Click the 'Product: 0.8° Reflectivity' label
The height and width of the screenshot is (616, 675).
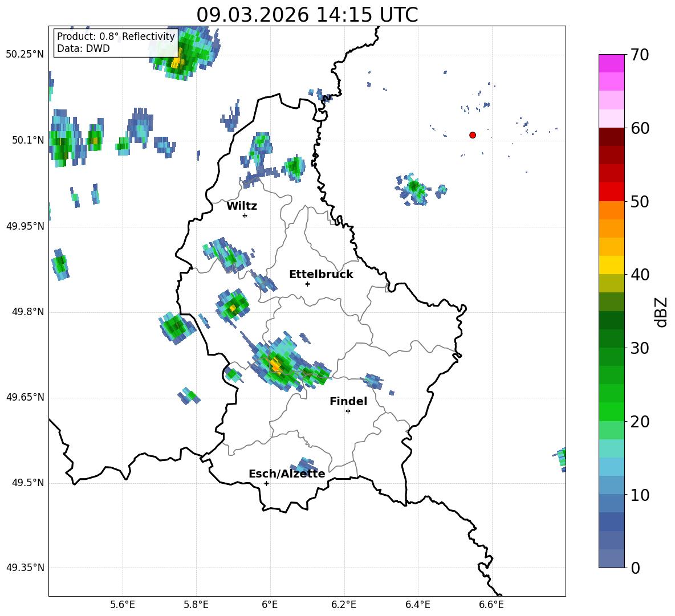116,36
